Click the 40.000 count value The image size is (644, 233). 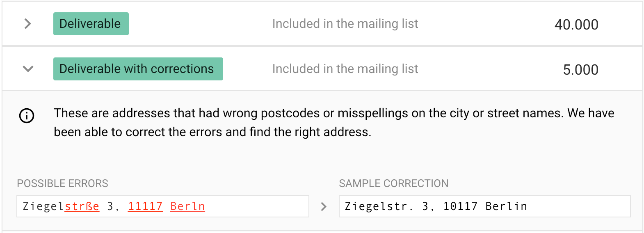coord(576,25)
